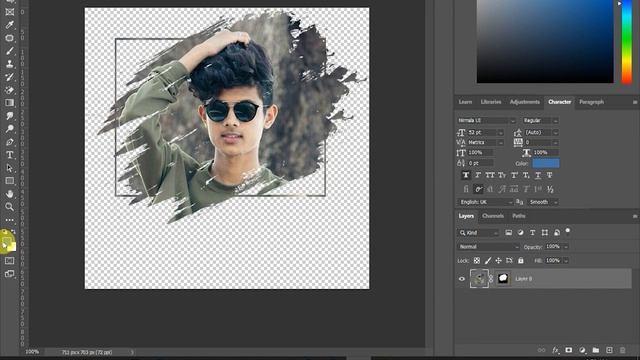Select the Brush tool
Screen dimensions: 640x360
9,51
